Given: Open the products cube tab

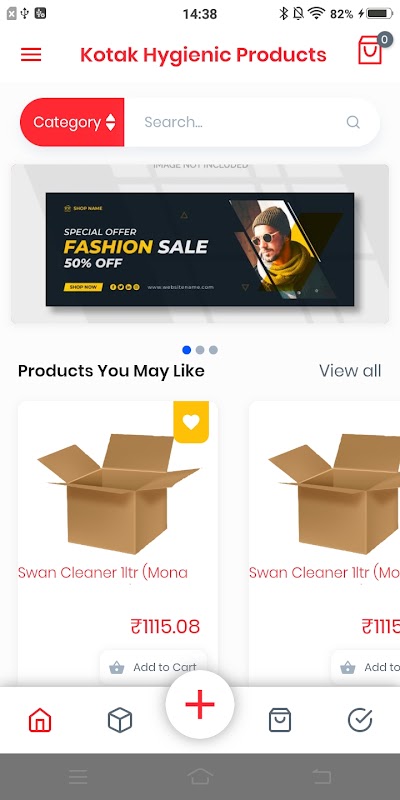Looking at the screenshot, I should 120,720.
